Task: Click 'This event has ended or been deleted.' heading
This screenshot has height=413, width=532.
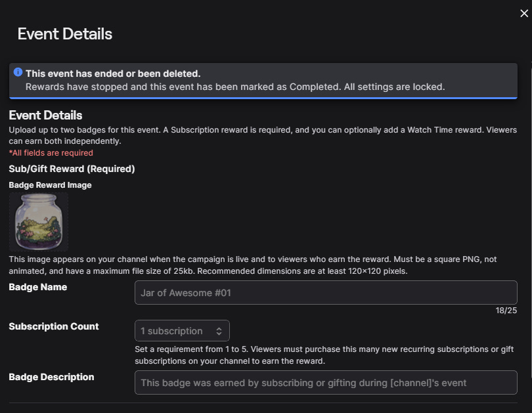Action: (x=113, y=74)
